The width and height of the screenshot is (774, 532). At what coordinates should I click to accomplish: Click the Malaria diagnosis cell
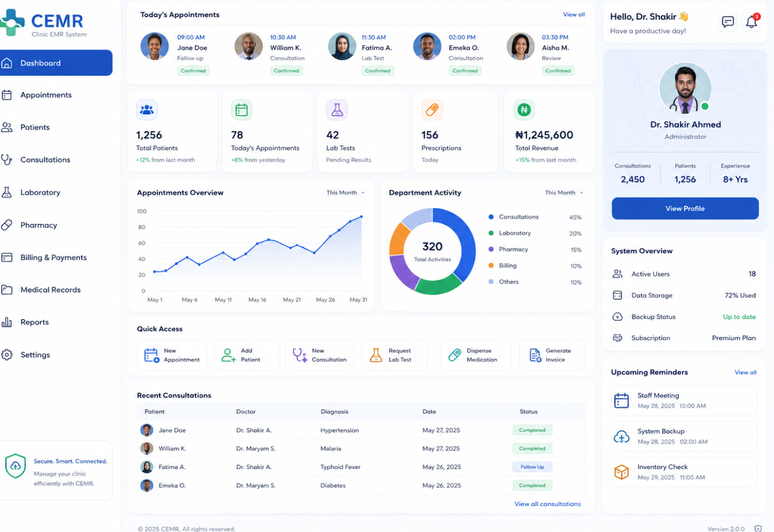pyautogui.click(x=331, y=449)
